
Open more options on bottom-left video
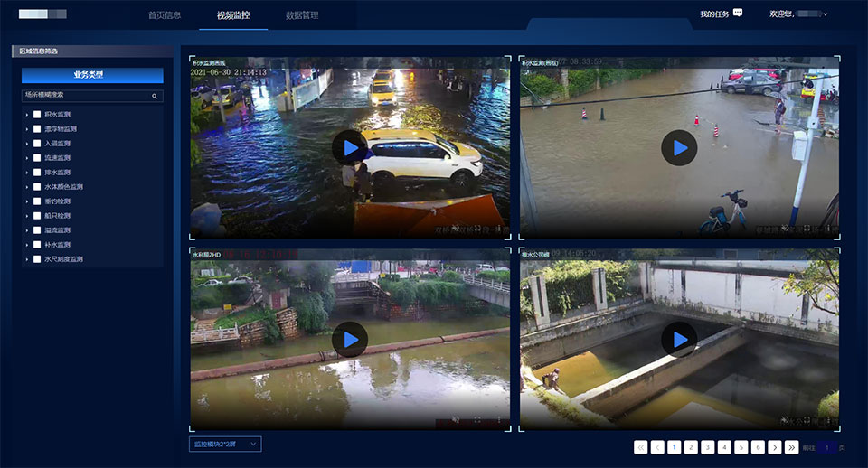click(x=498, y=420)
